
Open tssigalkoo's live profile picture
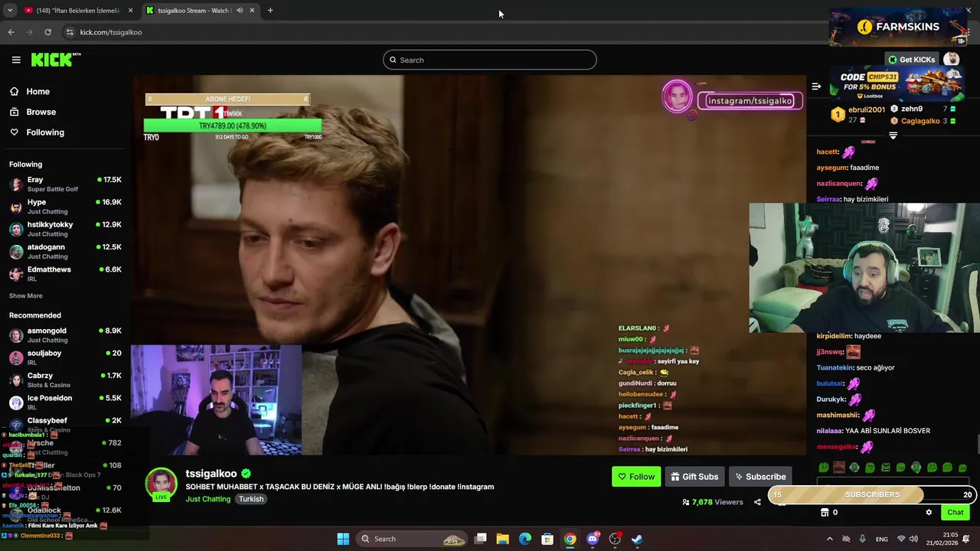pyautogui.click(x=161, y=484)
